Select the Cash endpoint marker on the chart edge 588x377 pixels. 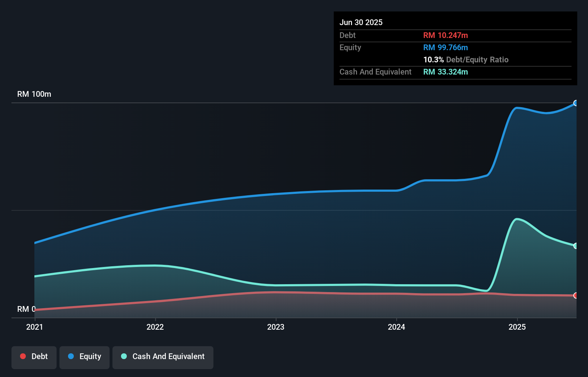(x=576, y=245)
